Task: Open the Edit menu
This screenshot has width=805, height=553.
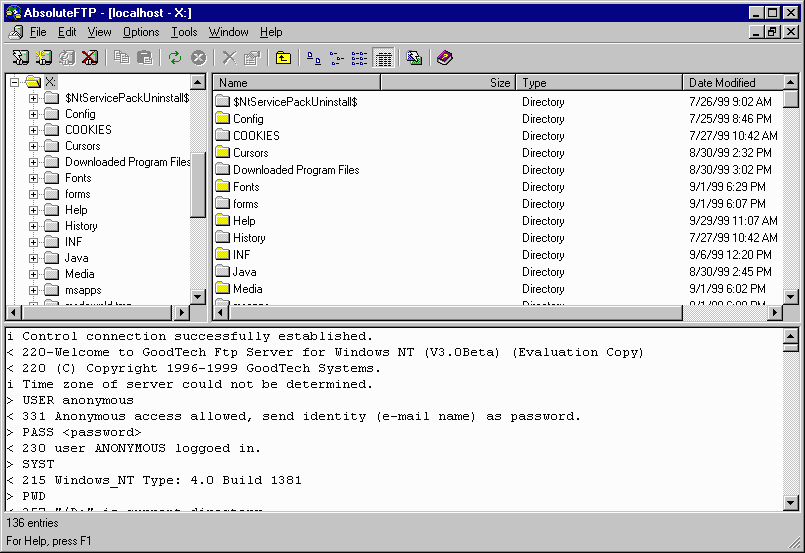Action: [x=67, y=32]
